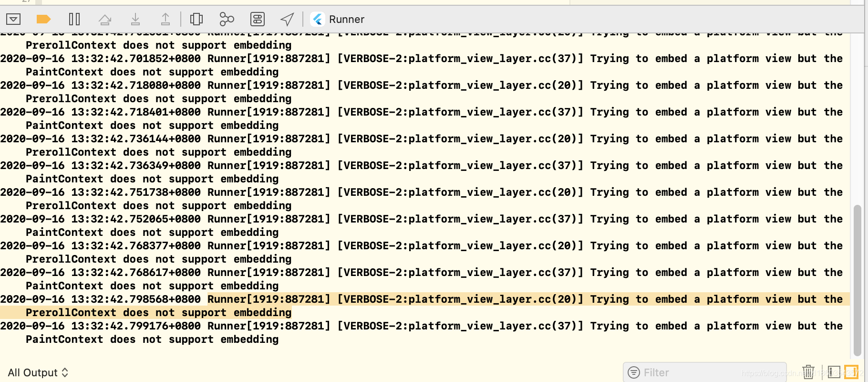Image resolution: width=868 pixels, height=382 pixels.
Task: Click the filter options icon in the Filter field
Action: (634, 372)
